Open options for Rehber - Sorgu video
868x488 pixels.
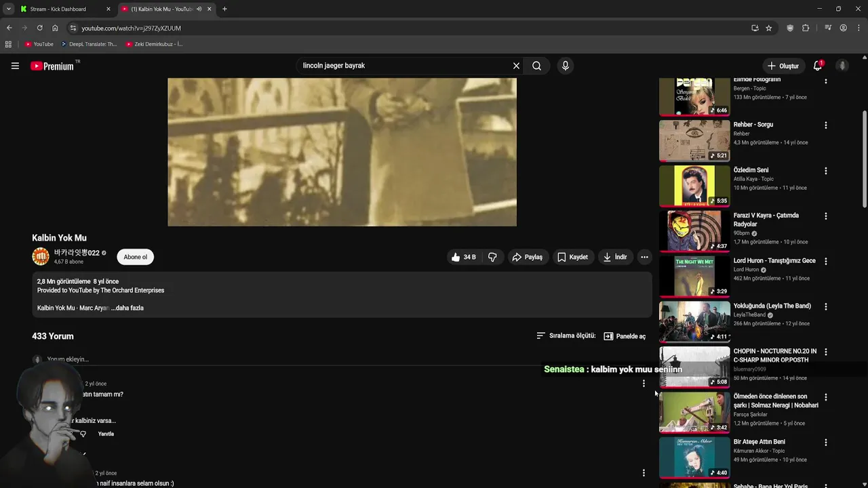coord(825,125)
